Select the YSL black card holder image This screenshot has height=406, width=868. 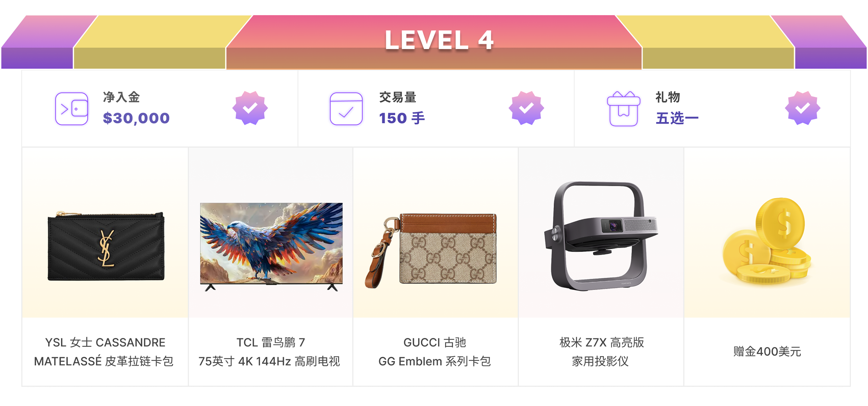106,246
